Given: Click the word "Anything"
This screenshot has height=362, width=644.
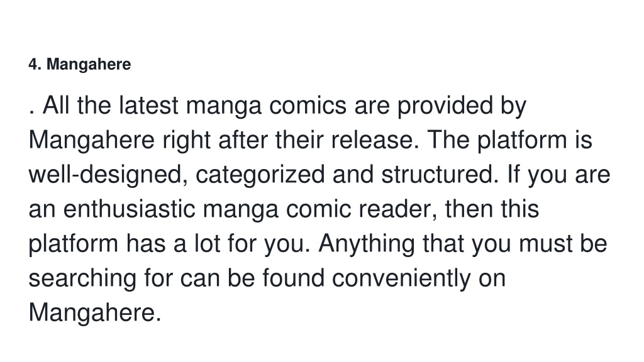Looking at the screenshot, I should 367,244.
